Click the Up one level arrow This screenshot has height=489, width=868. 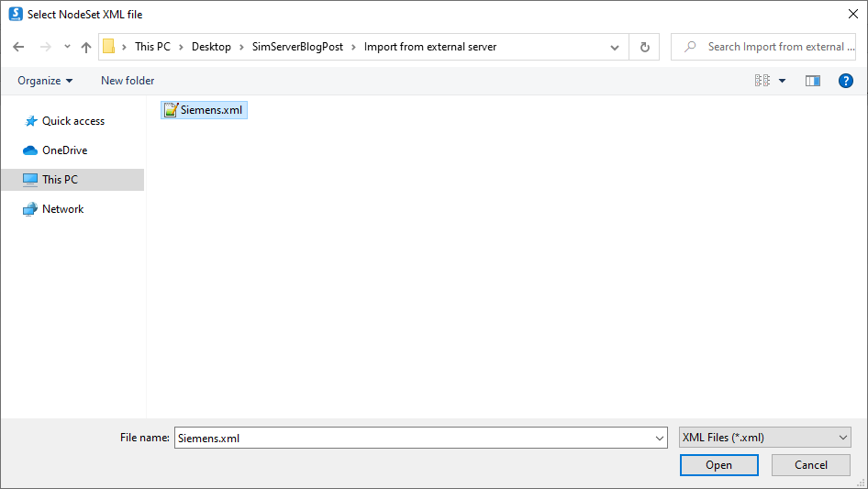[x=86, y=47]
